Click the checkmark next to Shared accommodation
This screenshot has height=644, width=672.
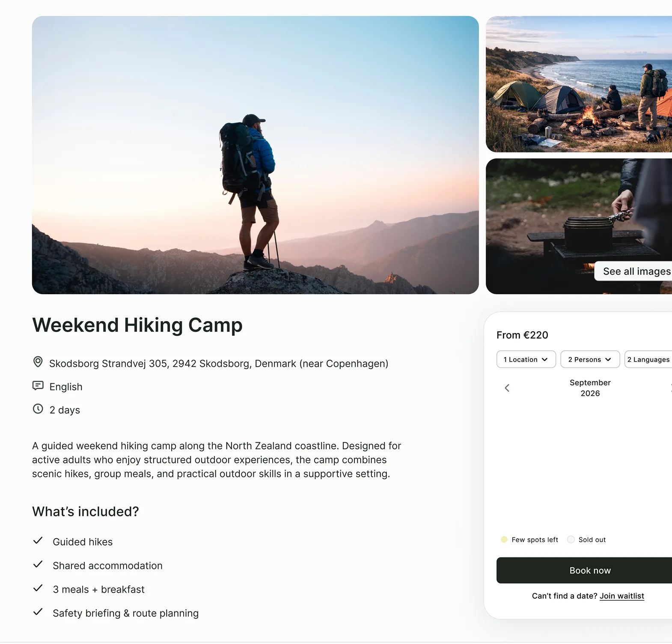[x=38, y=564]
